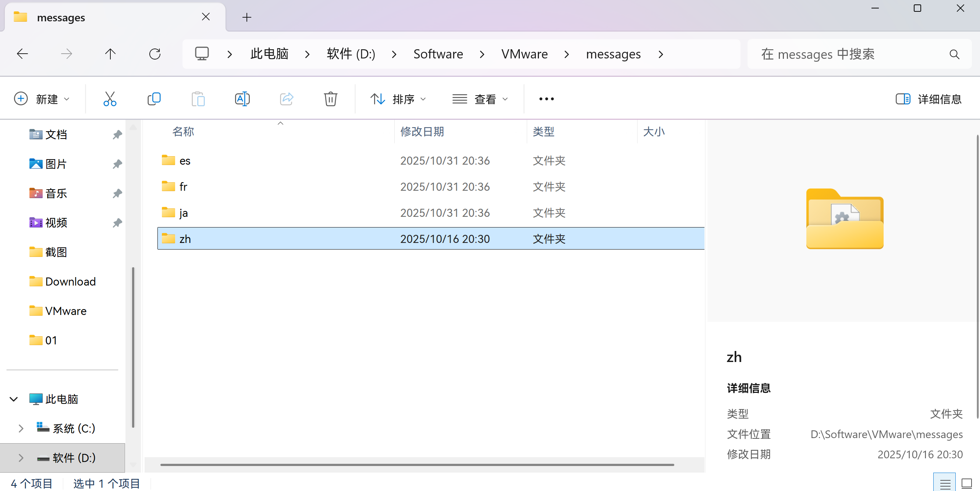The height and width of the screenshot is (491, 980).
Task: Expand chevron after VMware in address bar
Action: [x=567, y=54]
